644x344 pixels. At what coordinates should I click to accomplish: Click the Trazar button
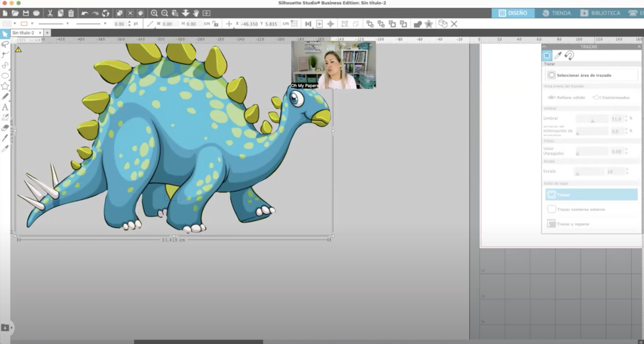coord(591,195)
